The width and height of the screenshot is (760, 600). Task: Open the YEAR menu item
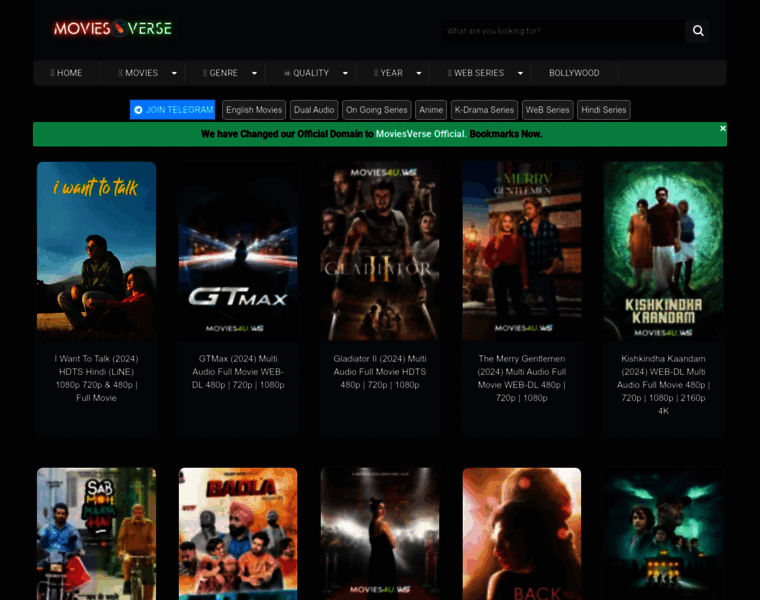tap(388, 73)
